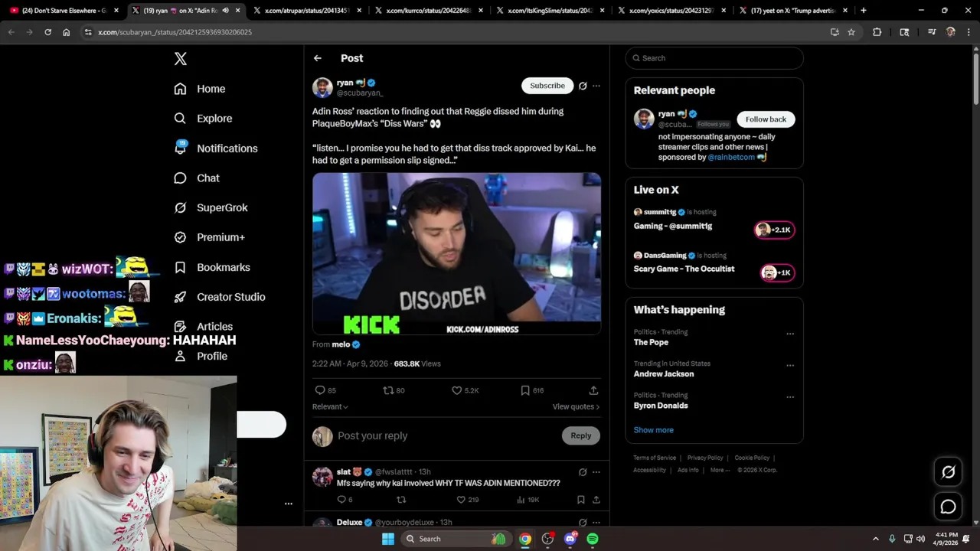
Task: Play the Adin Ross video thumbnail
Action: 456,253
